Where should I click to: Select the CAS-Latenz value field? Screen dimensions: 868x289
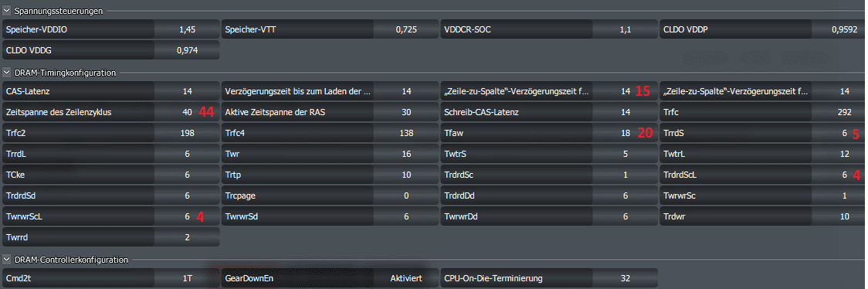187,91
